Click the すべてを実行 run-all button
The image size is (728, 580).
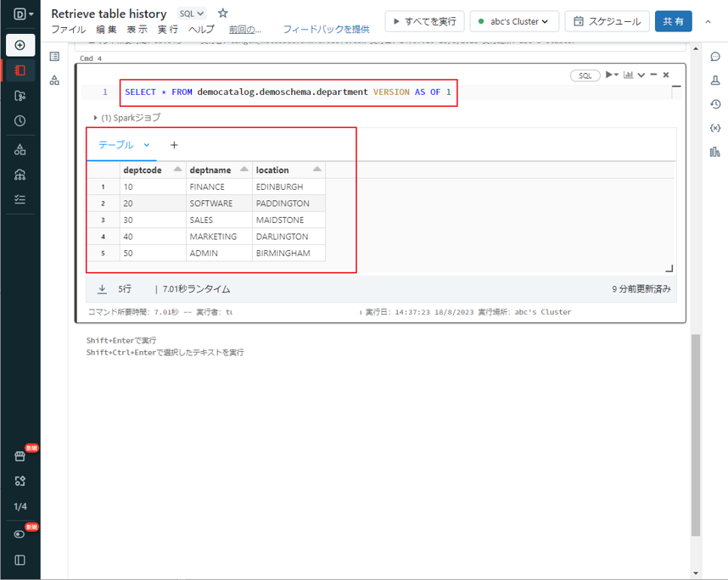click(x=424, y=21)
